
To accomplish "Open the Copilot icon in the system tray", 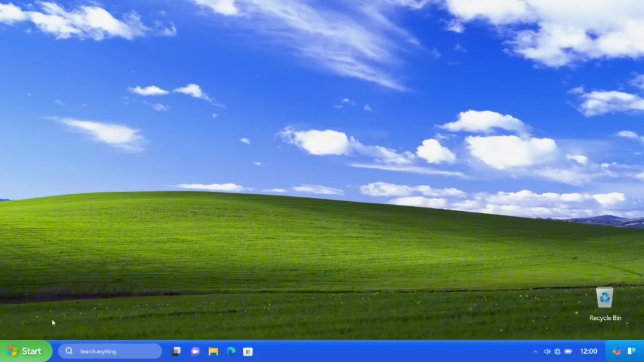I will point(616,351).
